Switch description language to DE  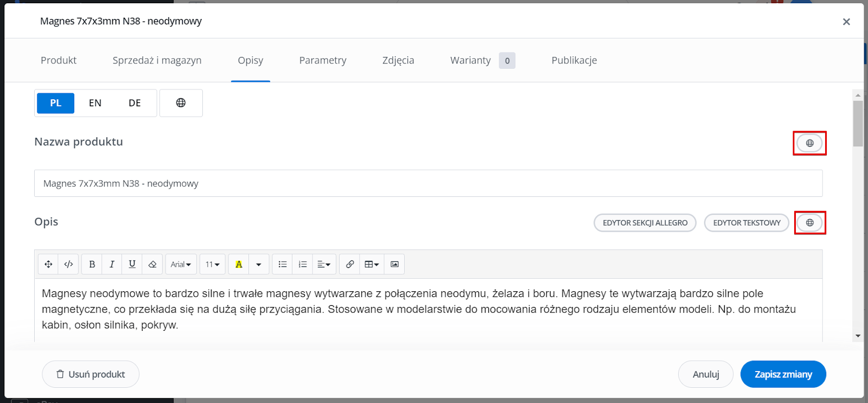click(135, 103)
